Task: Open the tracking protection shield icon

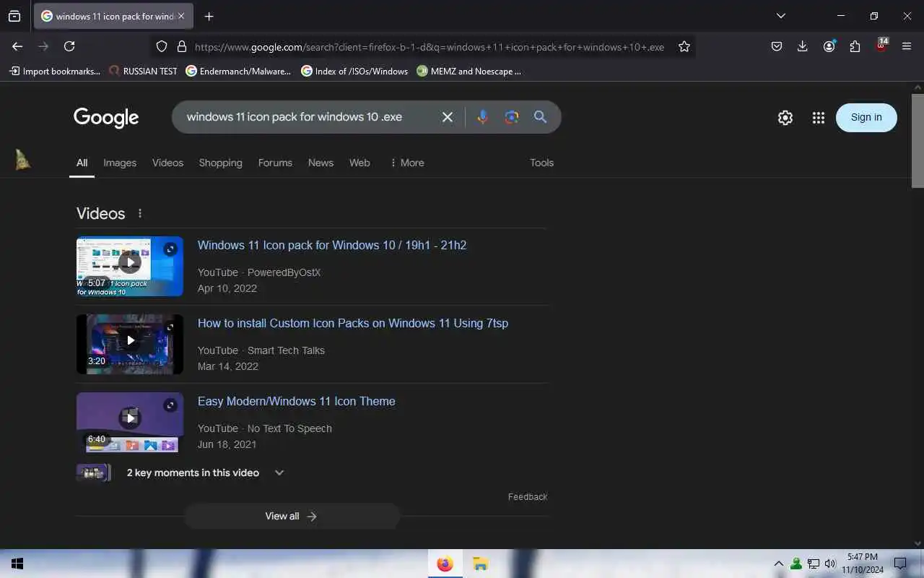Action: click(x=162, y=46)
